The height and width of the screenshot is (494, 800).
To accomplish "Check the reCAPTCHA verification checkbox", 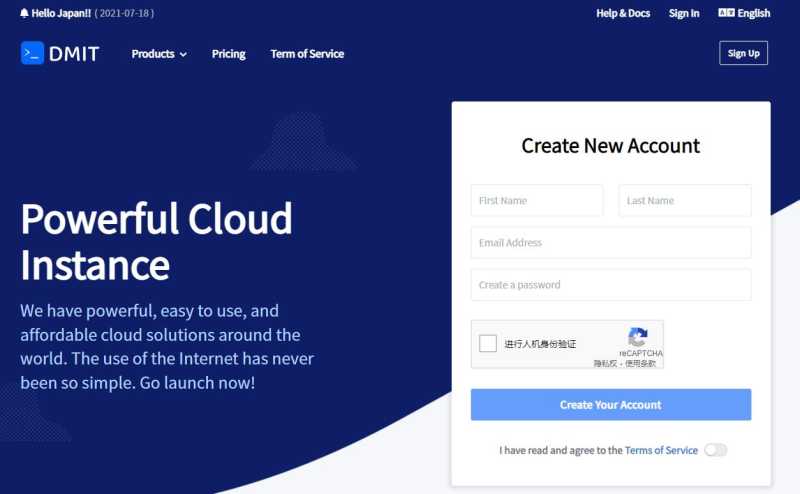I will click(x=488, y=343).
